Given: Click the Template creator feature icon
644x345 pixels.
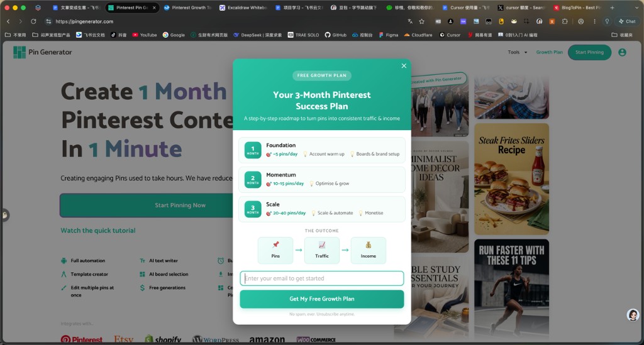Looking at the screenshot, I should [x=64, y=274].
